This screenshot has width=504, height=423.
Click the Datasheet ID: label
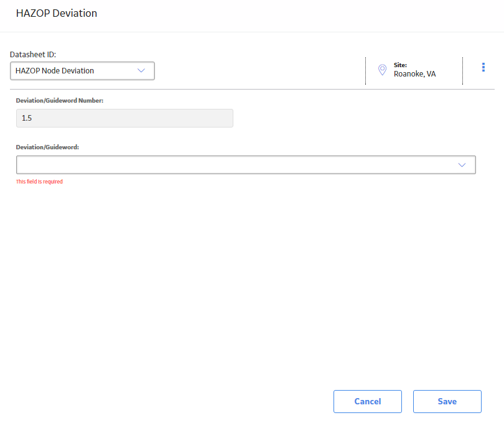33,55
